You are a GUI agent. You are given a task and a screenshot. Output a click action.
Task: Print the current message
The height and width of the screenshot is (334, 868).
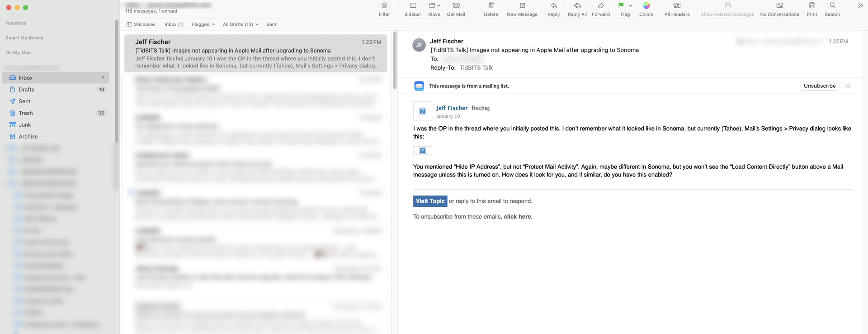coord(811,6)
